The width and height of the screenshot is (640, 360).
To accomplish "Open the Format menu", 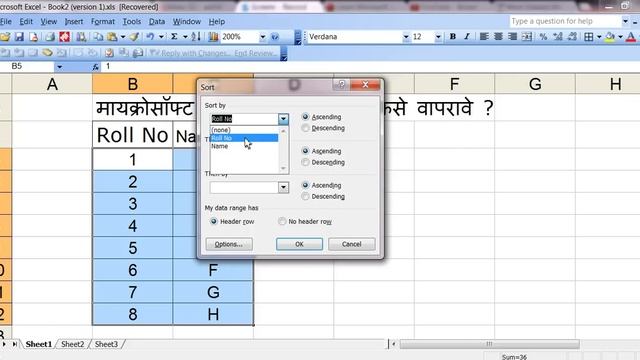I will point(103,22).
